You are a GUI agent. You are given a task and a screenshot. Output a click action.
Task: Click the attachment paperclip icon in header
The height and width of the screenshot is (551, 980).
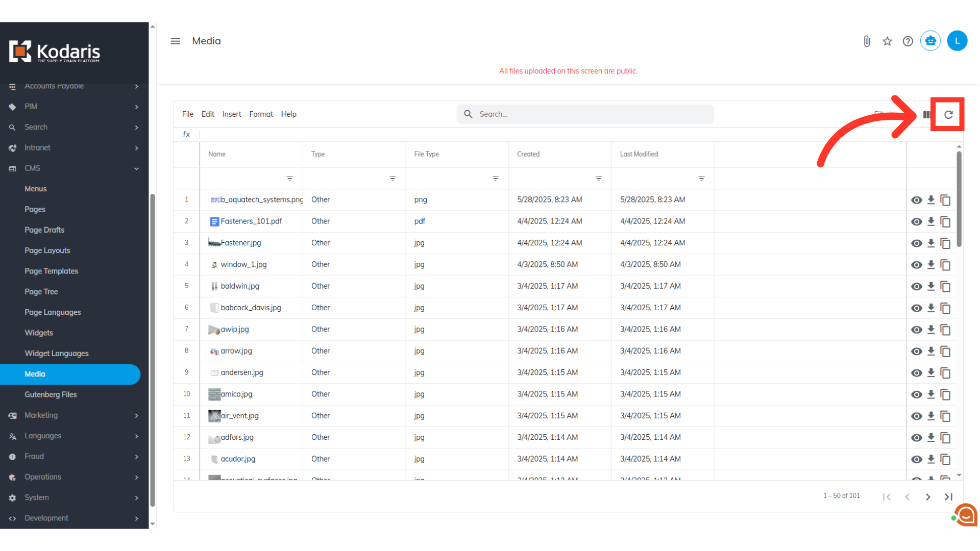[x=867, y=41]
